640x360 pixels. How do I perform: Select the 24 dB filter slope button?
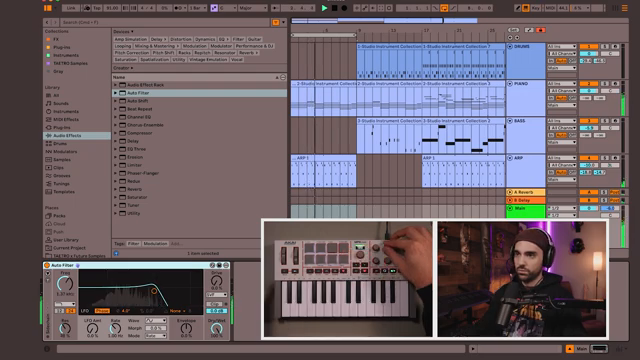(x=71, y=311)
